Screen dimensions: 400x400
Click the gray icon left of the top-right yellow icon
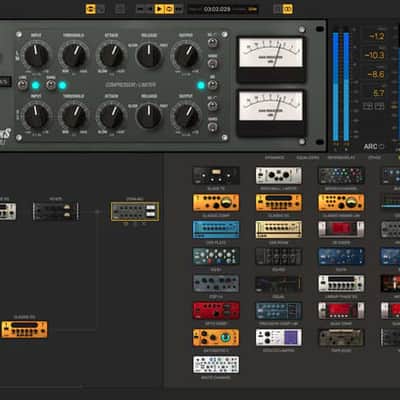[x=278, y=9]
